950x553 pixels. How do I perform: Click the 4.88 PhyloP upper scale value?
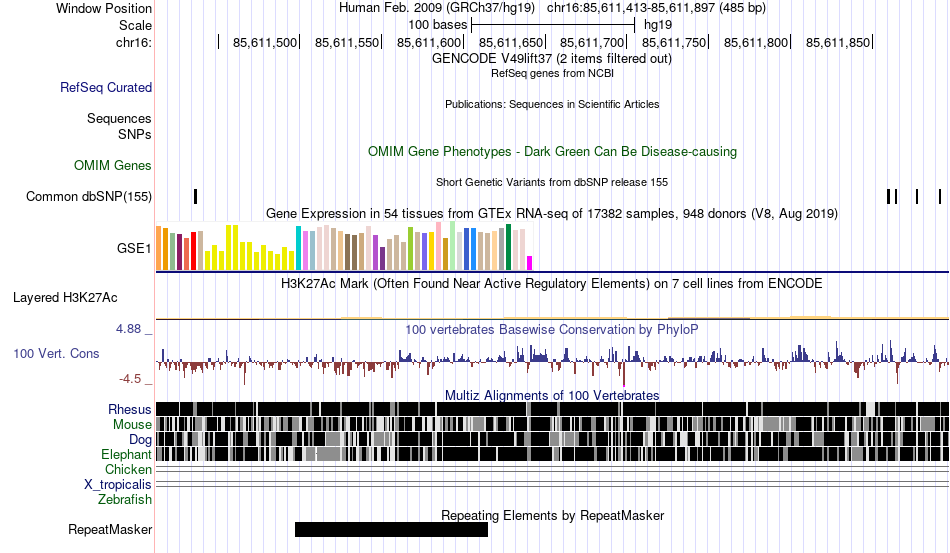pyautogui.click(x=128, y=329)
